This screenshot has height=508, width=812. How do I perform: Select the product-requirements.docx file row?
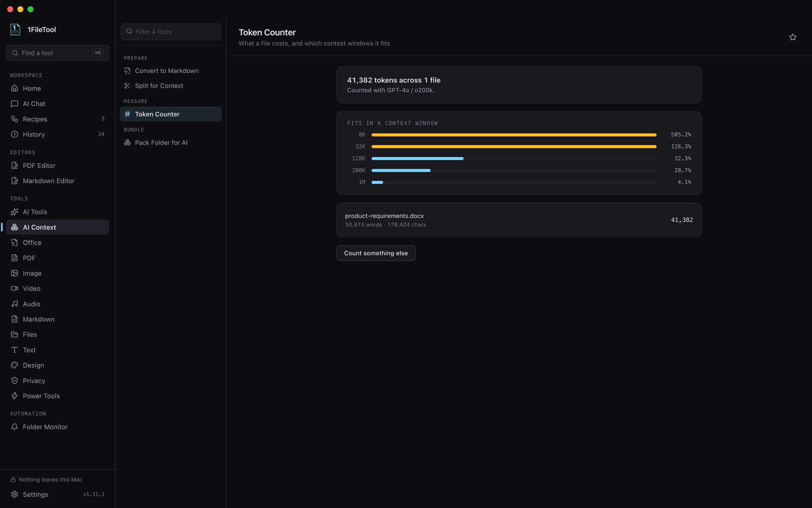(x=519, y=220)
